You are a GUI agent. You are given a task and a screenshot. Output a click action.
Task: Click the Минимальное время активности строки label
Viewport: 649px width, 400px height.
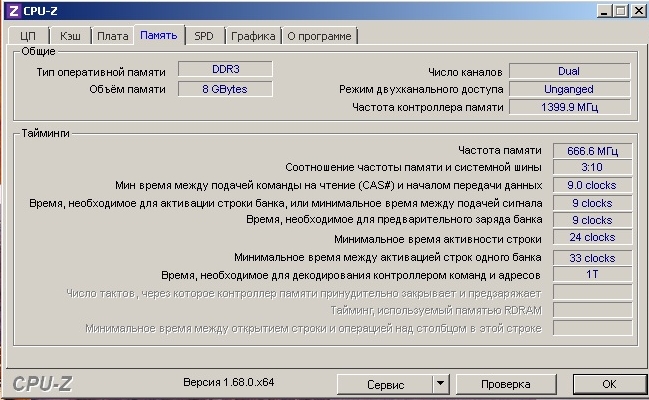[438, 239]
